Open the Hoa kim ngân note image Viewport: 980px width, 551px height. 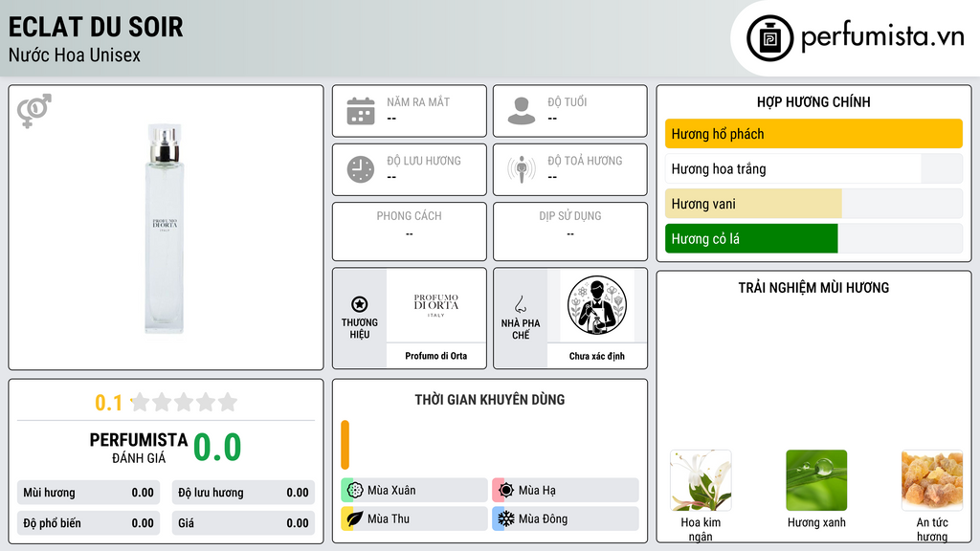tap(701, 480)
